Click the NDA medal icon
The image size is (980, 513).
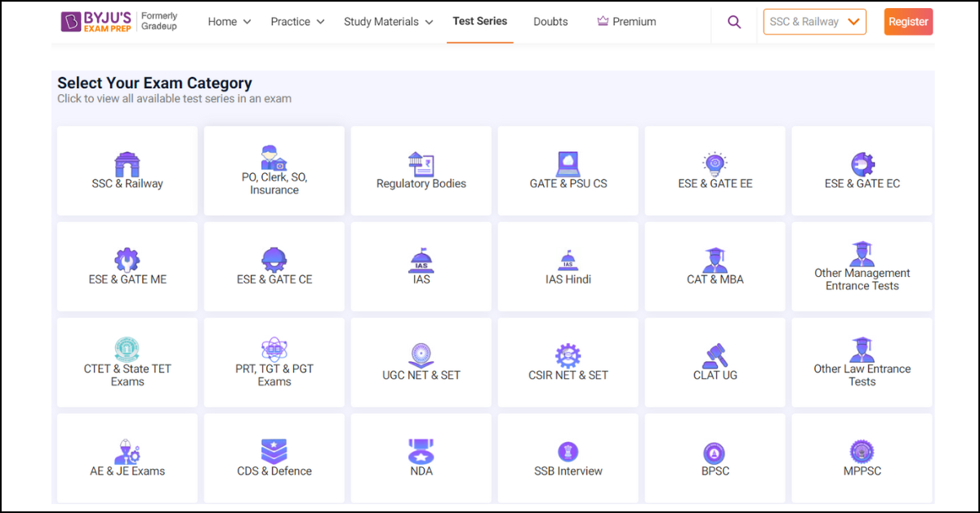coord(421,451)
